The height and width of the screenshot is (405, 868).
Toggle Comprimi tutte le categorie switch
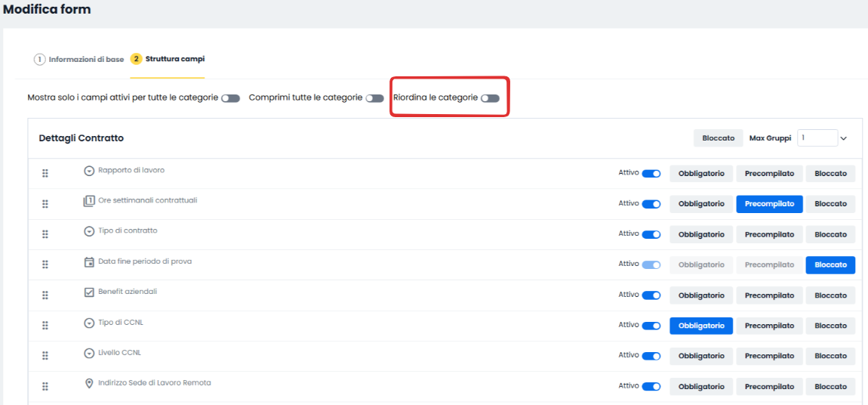(375, 98)
